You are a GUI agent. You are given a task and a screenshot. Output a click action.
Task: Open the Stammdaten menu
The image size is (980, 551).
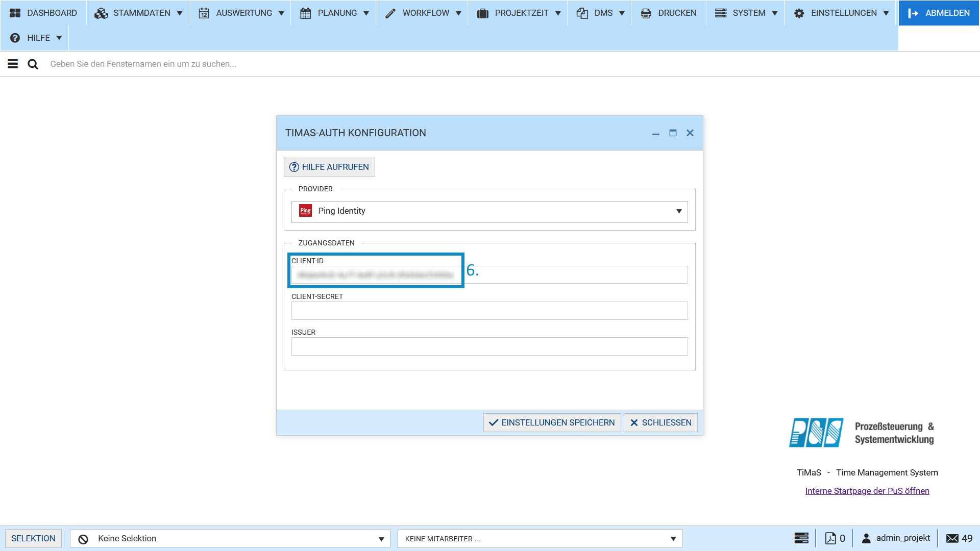coord(138,13)
